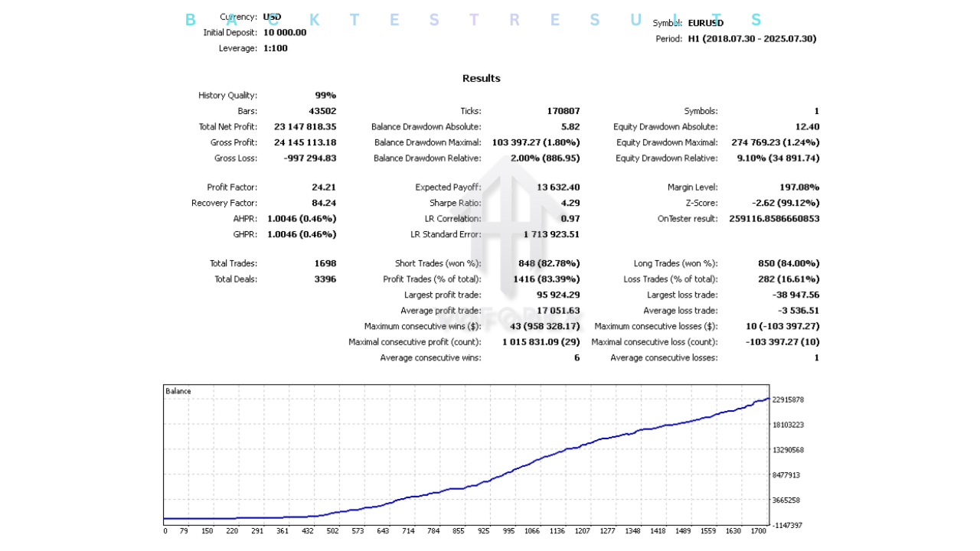Click the EURUSD symbol value
This screenshot has width=980, height=551.
click(x=705, y=23)
